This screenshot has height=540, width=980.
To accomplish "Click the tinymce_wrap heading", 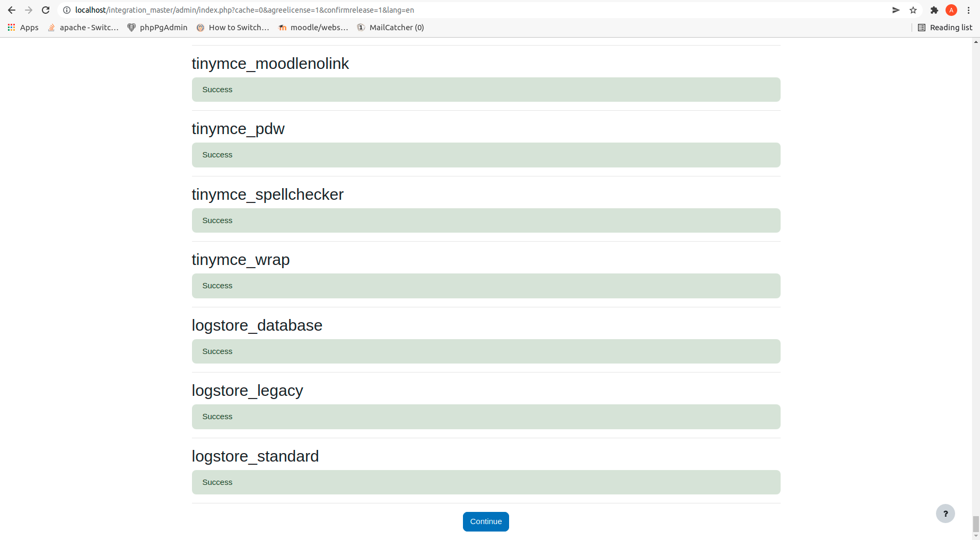I will click(x=240, y=260).
